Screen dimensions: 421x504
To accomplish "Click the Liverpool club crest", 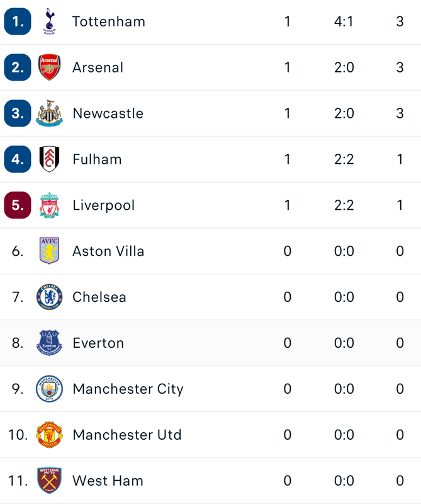I will (50, 205).
